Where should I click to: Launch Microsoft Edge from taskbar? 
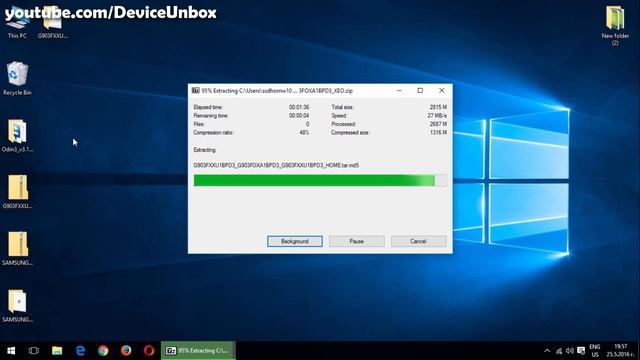click(80, 351)
